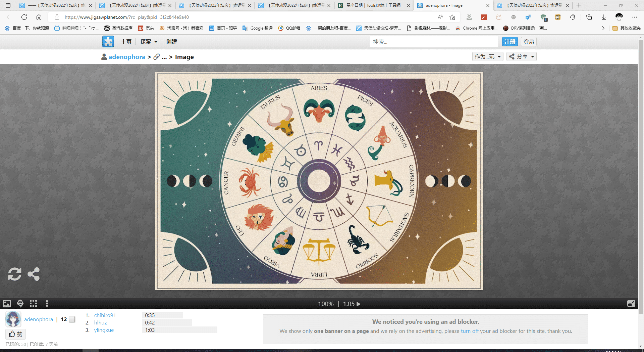Image resolution: width=644 pixels, height=352 pixels.
Task: Show the puzzle preview image icon
Action: [x=7, y=304]
